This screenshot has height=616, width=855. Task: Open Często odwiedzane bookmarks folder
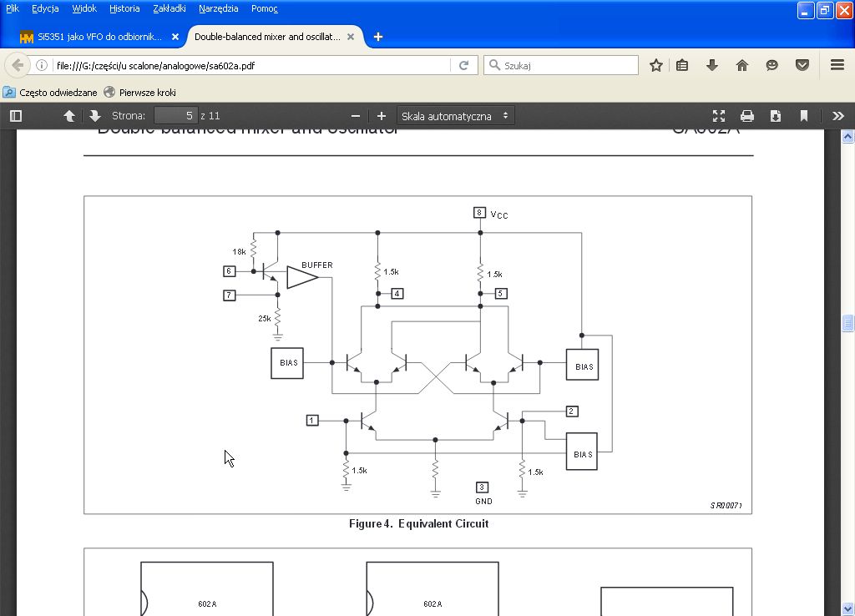pyautogui.click(x=50, y=93)
